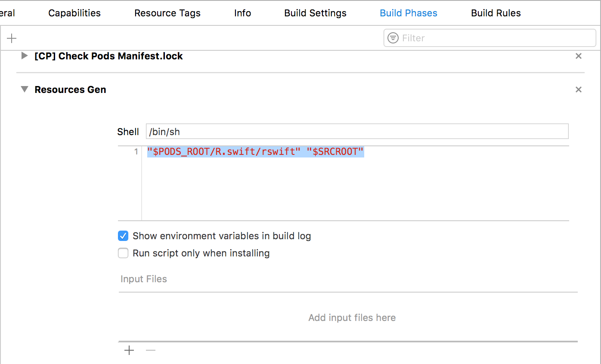The height and width of the screenshot is (364, 601).
Task: Enable Run script only when installing
Action: click(x=124, y=253)
